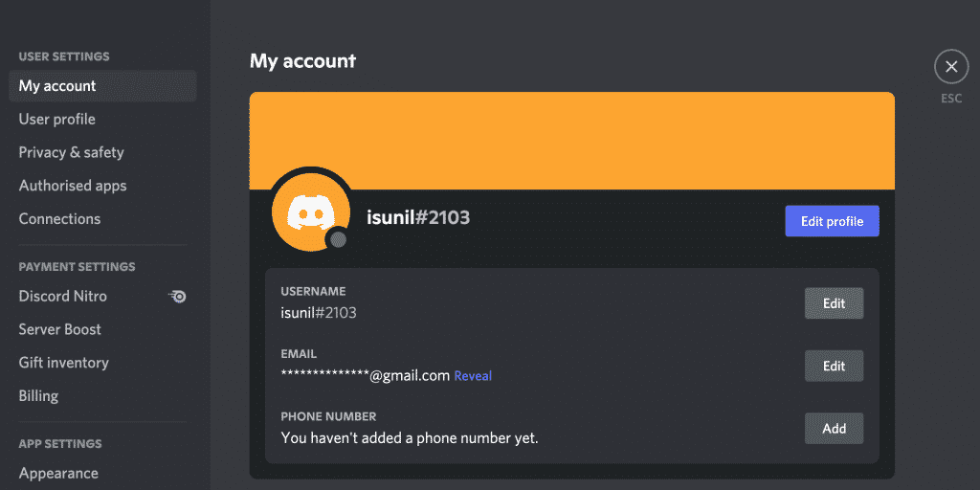This screenshot has width=980, height=490.
Task: Open Appearance app settings
Action: point(58,474)
